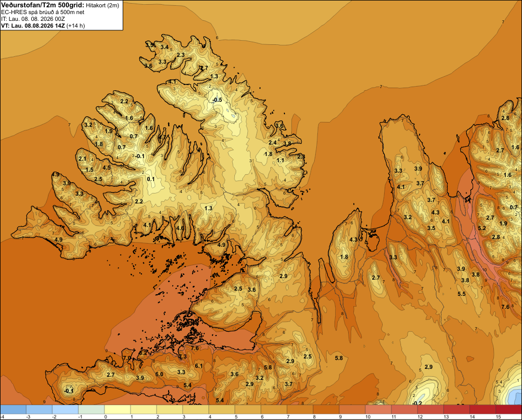Click the '0.1' temperature value on the map
Viewport: 522px width, 420px height.
(x=151, y=179)
